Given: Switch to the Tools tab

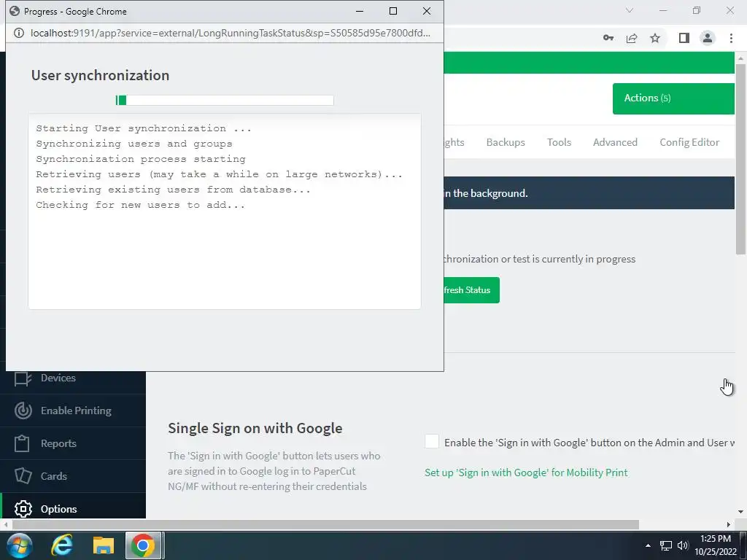Looking at the screenshot, I should [559, 142].
